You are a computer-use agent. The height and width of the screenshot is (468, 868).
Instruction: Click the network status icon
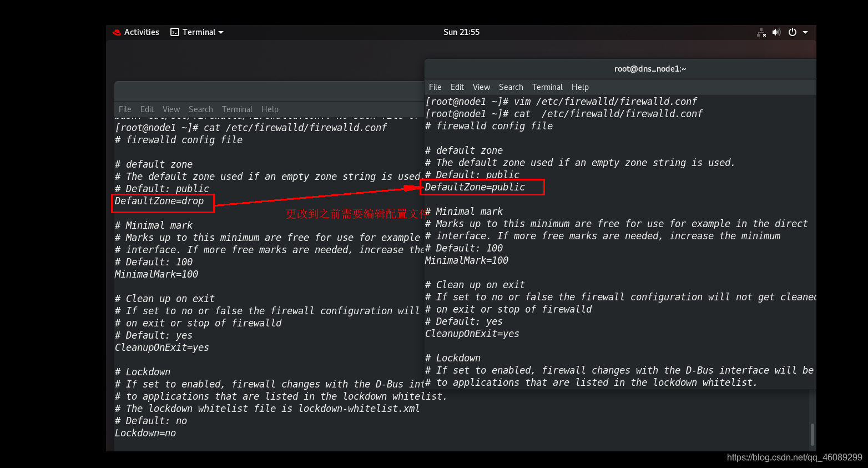click(x=761, y=32)
